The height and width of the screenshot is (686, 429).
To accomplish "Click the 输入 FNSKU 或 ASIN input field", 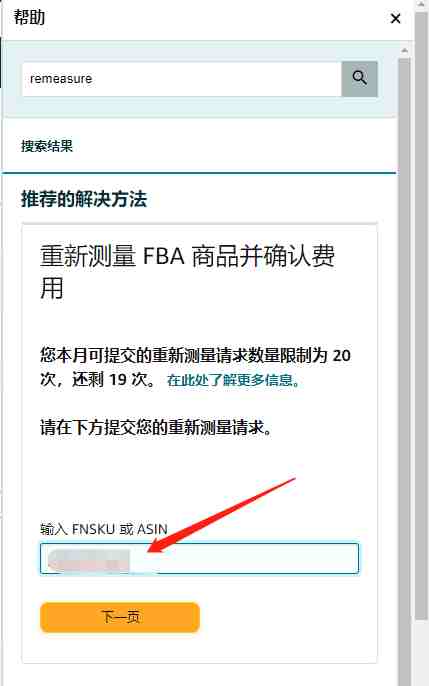I will pyautogui.click(x=199, y=558).
